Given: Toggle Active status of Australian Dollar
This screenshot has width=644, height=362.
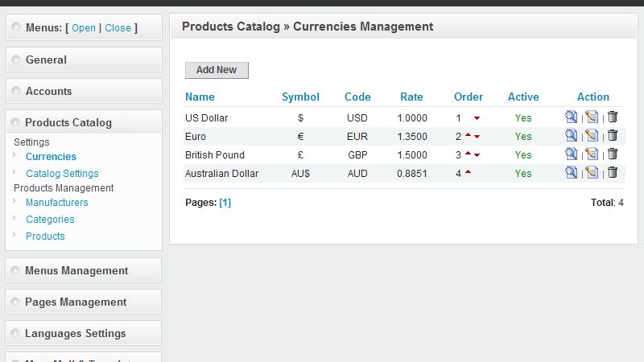Looking at the screenshot, I should [523, 174].
